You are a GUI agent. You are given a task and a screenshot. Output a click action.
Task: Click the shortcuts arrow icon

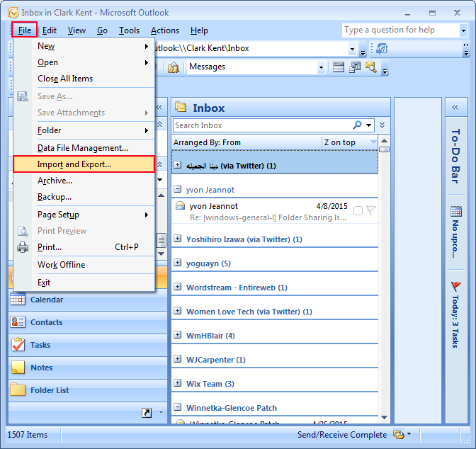pos(147,413)
